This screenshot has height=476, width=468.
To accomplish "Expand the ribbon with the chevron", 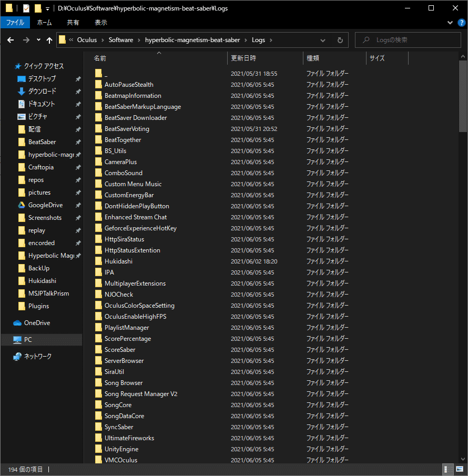I will (x=450, y=23).
